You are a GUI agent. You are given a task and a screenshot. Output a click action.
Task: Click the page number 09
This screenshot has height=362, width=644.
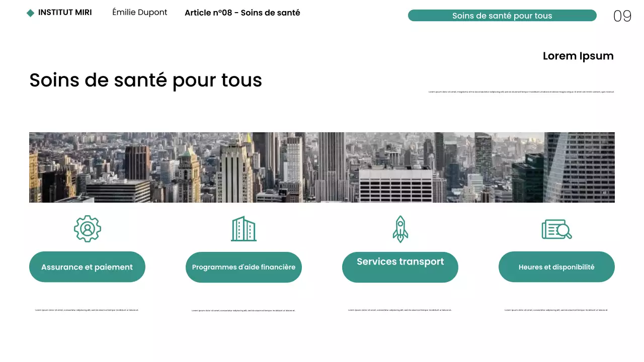[x=622, y=16]
